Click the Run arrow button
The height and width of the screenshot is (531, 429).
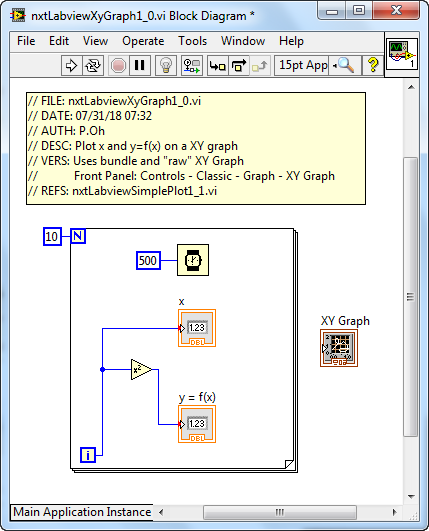click(71, 65)
